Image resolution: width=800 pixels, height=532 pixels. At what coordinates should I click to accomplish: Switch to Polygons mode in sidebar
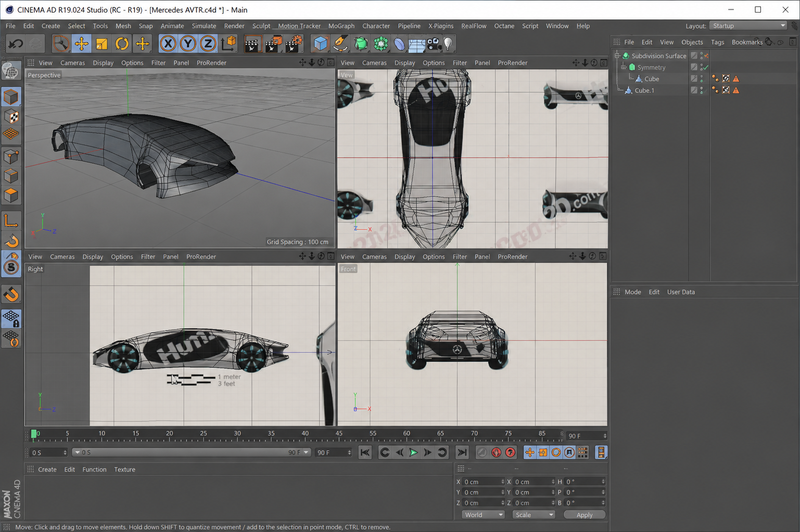click(x=11, y=196)
